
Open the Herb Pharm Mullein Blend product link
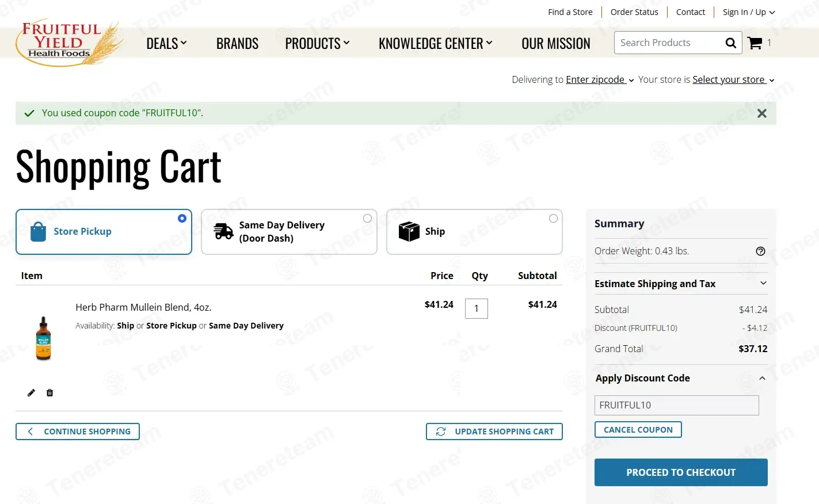coord(143,307)
